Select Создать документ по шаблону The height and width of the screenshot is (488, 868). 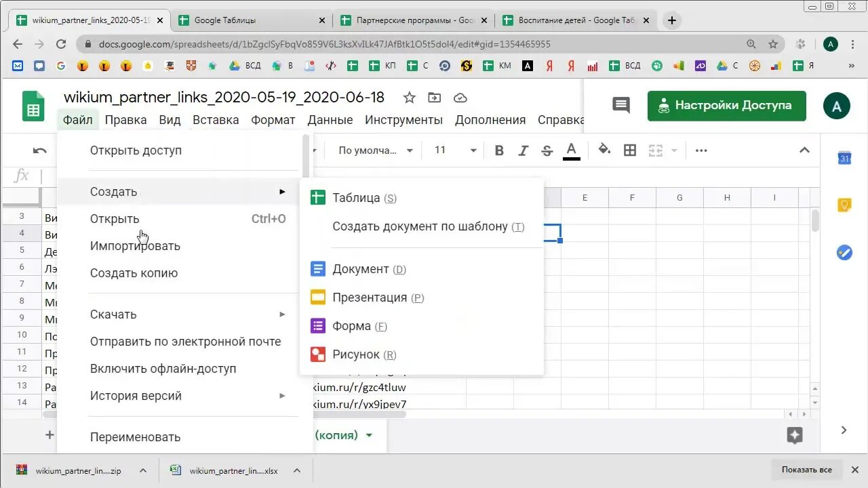click(422, 226)
